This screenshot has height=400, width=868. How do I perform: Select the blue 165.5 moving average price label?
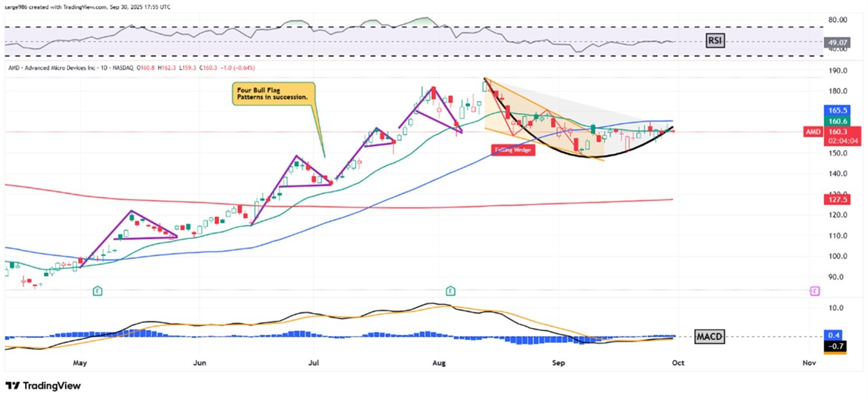point(835,109)
